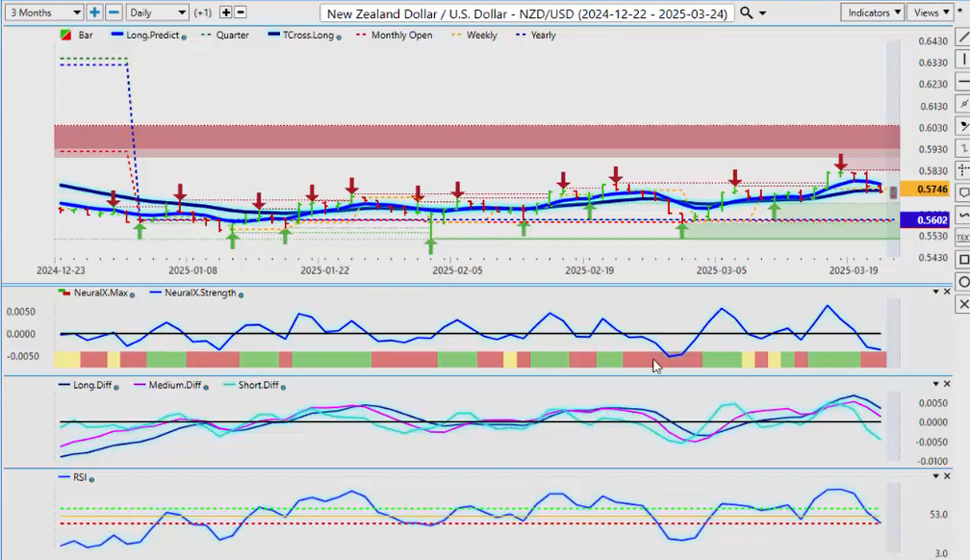Click the blue minus zoom-out button
The width and height of the screenshot is (970, 560).
tap(114, 13)
